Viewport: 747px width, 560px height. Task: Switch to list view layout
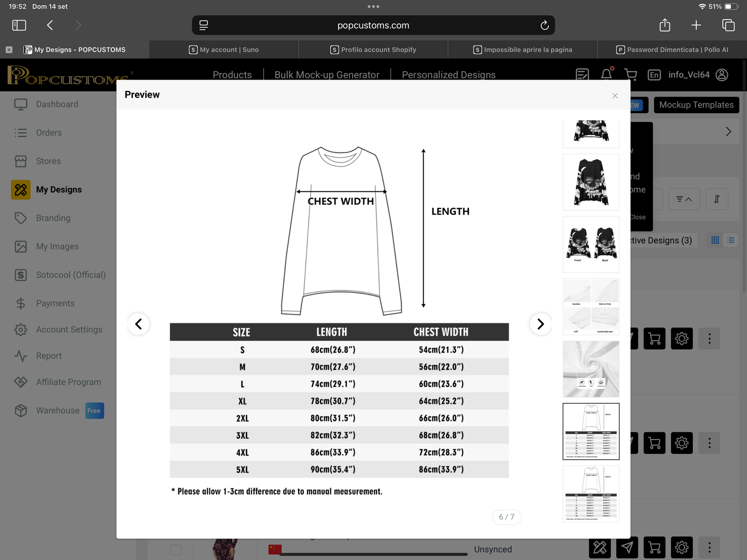pos(730,240)
